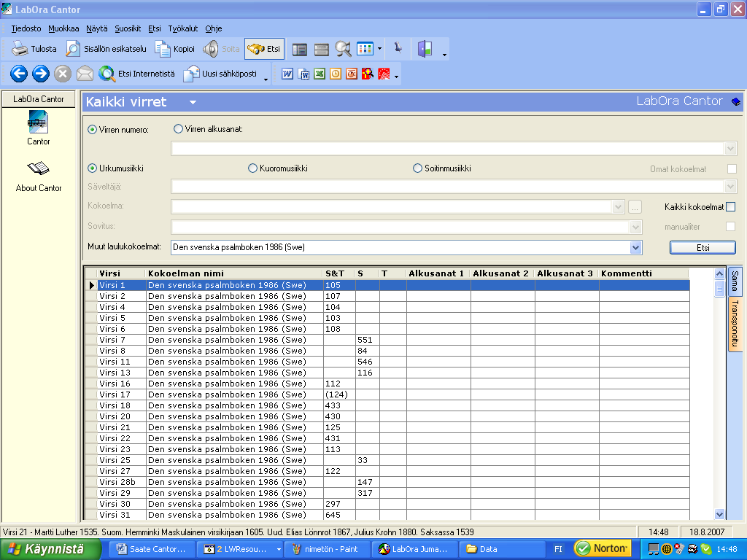Go forward with the blue right arrow
747x560 pixels.
coord(41,74)
